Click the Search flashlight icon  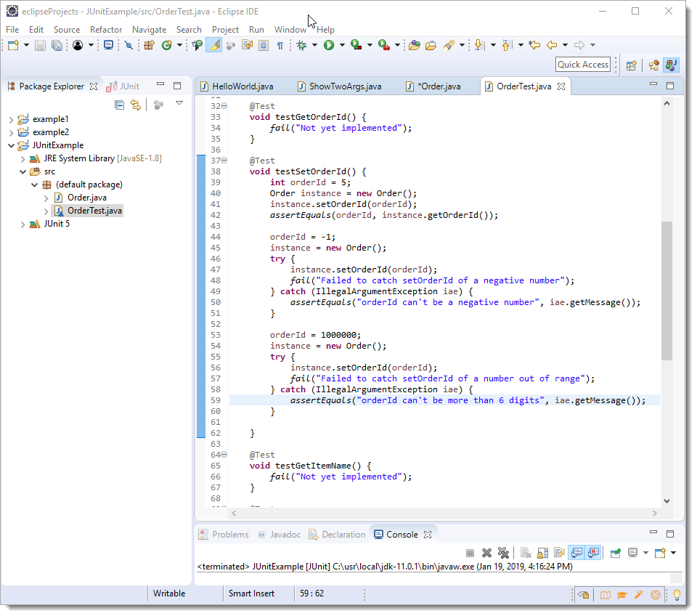[x=449, y=45]
